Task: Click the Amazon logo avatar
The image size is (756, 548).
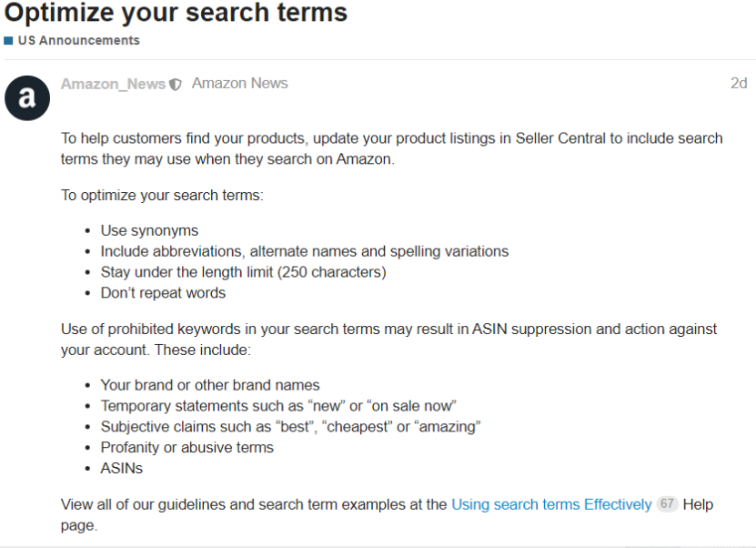Action: 27,97
